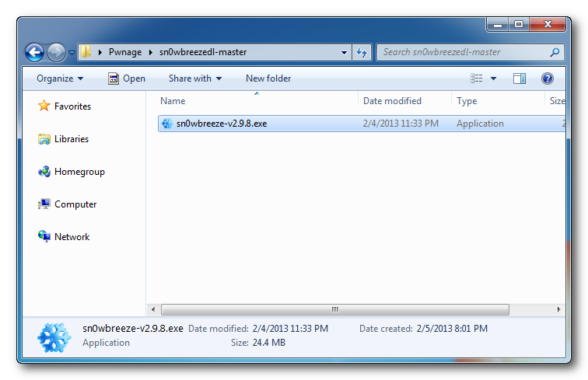
Task: Select the sn0wbreeze-v2.9.8.exe file
Action: coord(362,124)
